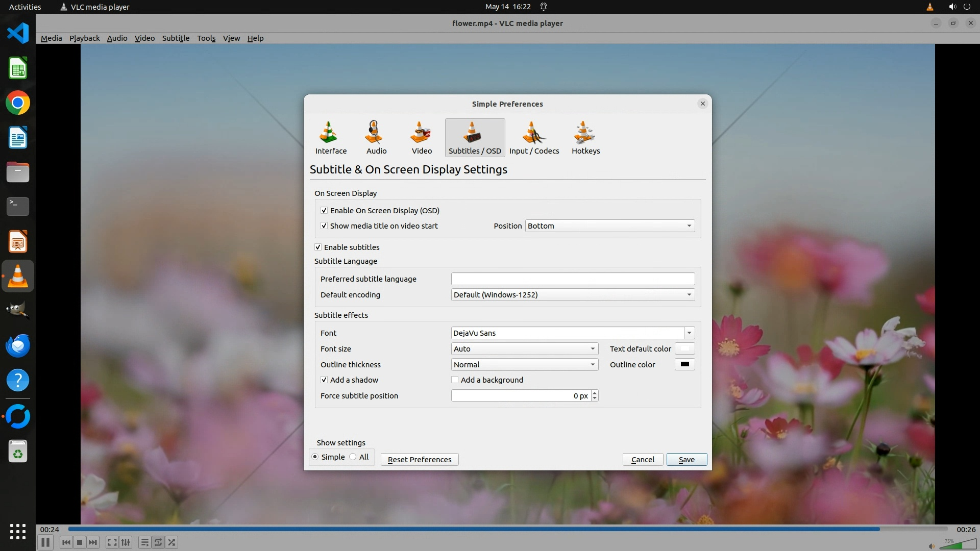Click the Reset Preferences button
The width and height of the screenshot is (980, 551).
click(x=419, y=459)
